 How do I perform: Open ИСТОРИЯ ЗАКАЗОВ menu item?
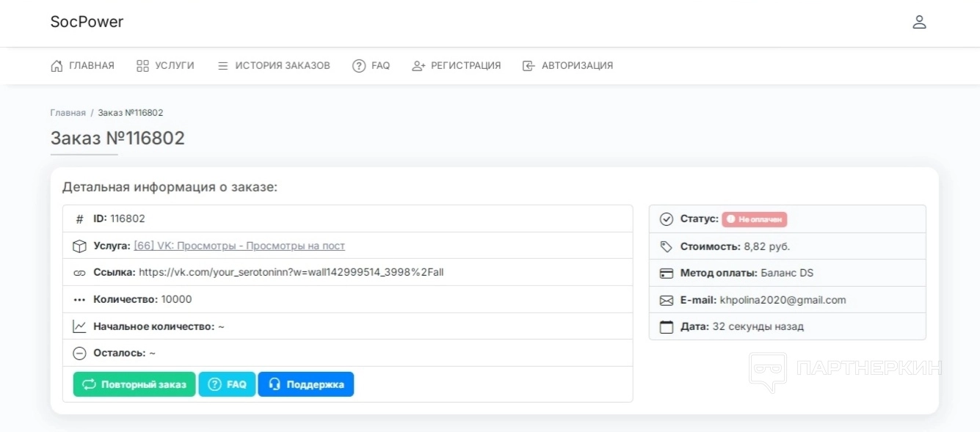point(274,66)
